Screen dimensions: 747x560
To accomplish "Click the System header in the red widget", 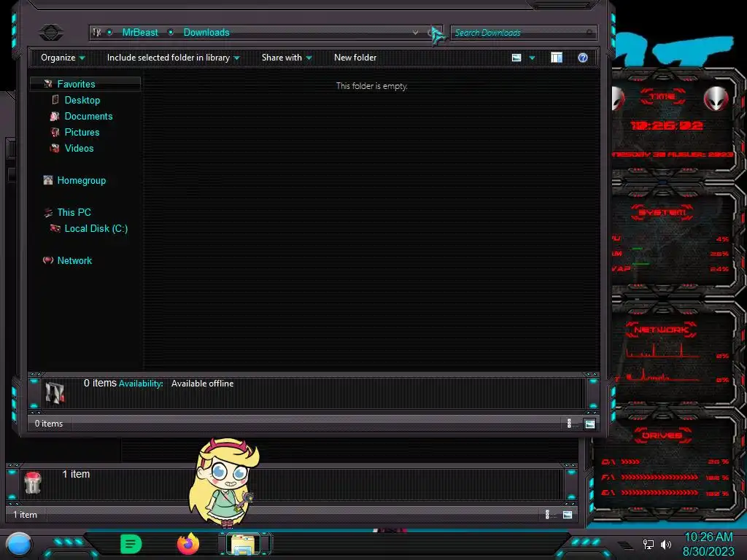I will (x=662, y=212).
